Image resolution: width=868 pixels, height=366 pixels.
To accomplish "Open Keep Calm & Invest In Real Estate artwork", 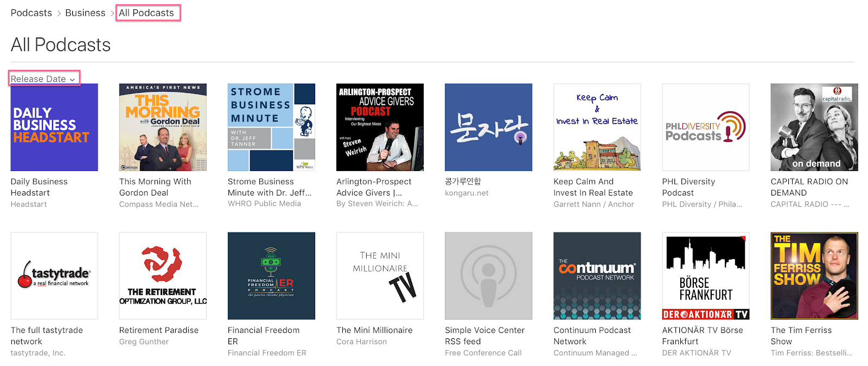I will [597, 127].
